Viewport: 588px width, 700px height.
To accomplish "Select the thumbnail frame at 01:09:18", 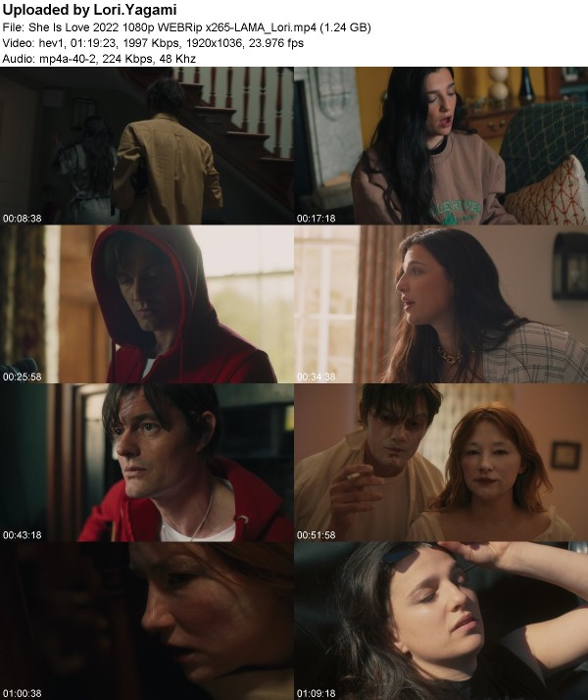I will (441, 621).
